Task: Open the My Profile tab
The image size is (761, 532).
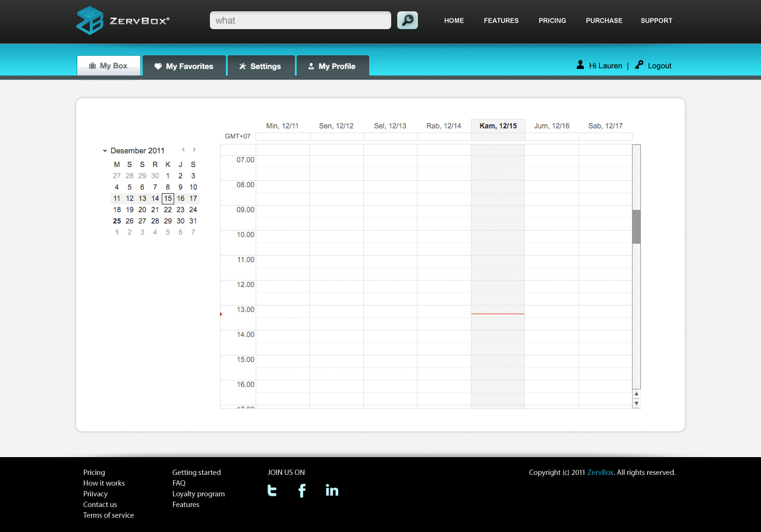Action: click(x=332, y=66)
